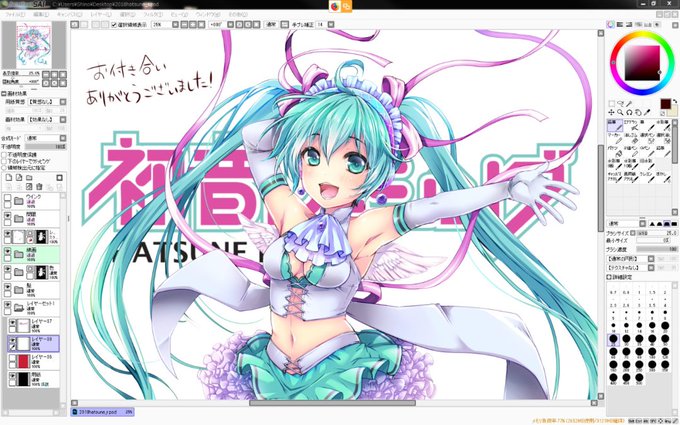
Task: Select the eyedropper tool
Action: click(647, 112)
